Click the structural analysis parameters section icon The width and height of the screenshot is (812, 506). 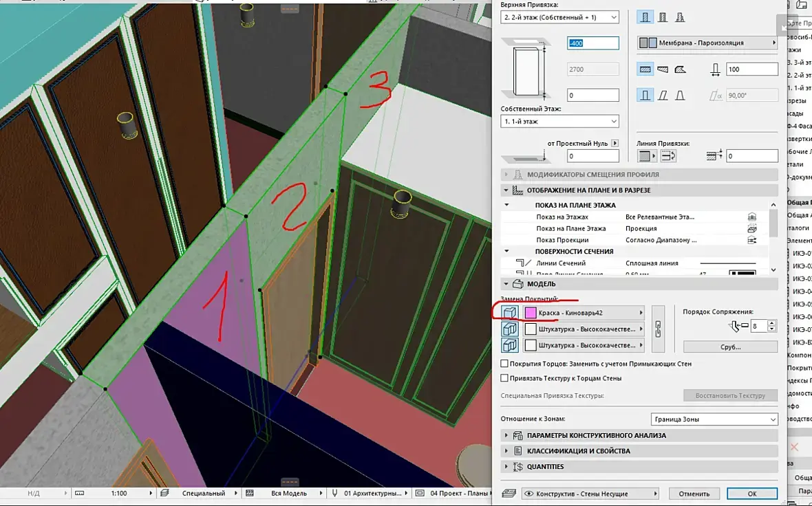[518, 436]
